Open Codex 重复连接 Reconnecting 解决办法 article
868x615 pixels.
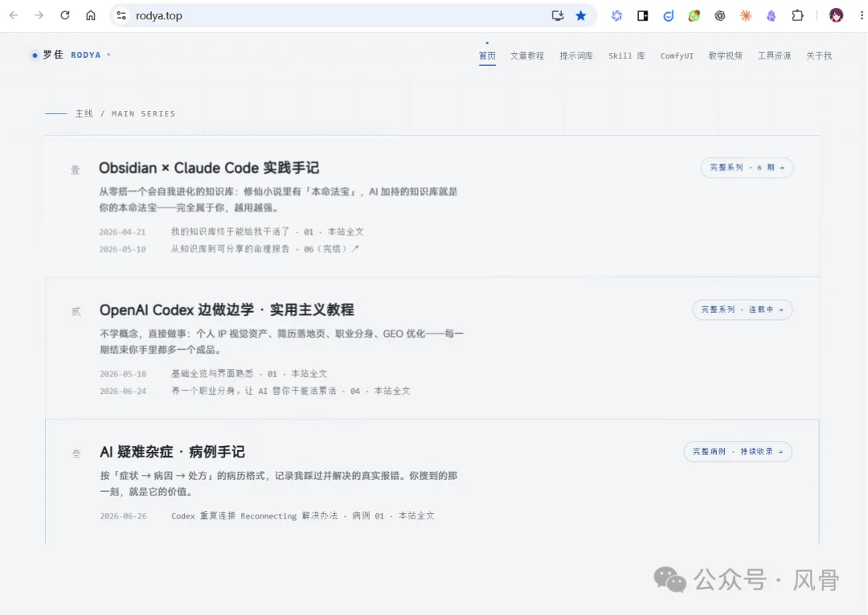pos(303,515)
